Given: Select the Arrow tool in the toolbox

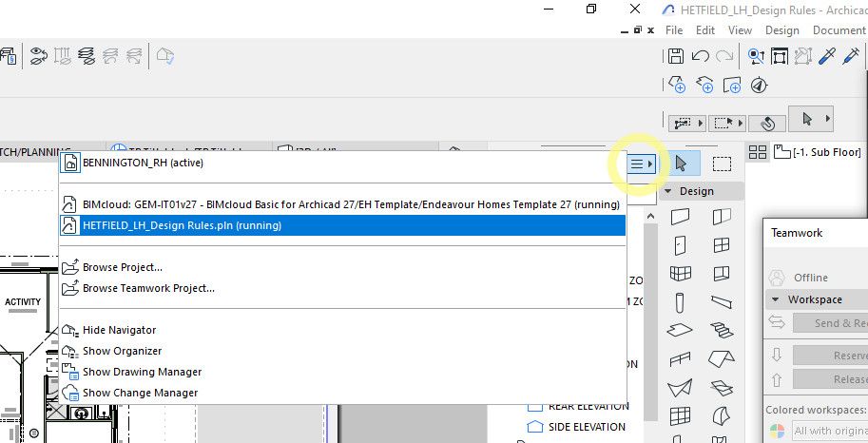Looking at the screenshot, I should pos(681,164).
